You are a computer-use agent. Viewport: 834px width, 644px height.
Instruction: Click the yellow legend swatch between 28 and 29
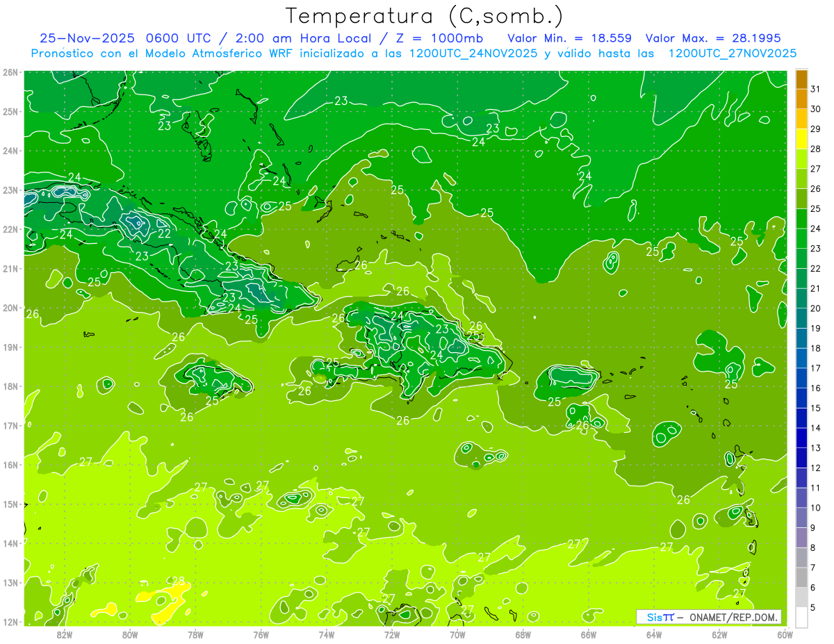click(801, 139)
